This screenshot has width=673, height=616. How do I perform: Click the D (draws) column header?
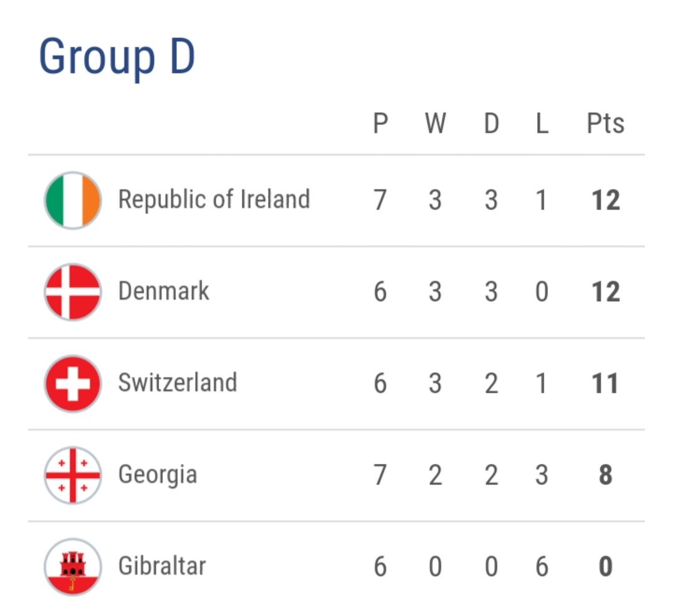(491, 124)
